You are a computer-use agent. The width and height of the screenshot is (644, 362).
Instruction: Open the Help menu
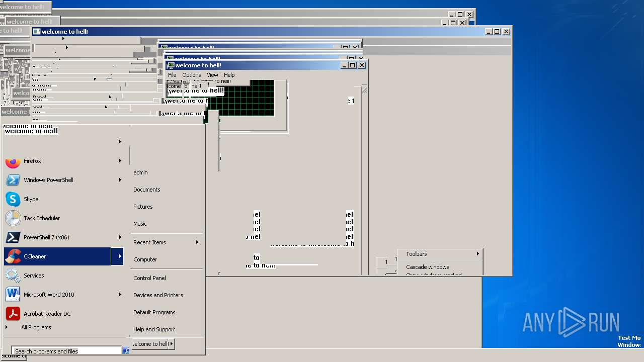[229, 75]
